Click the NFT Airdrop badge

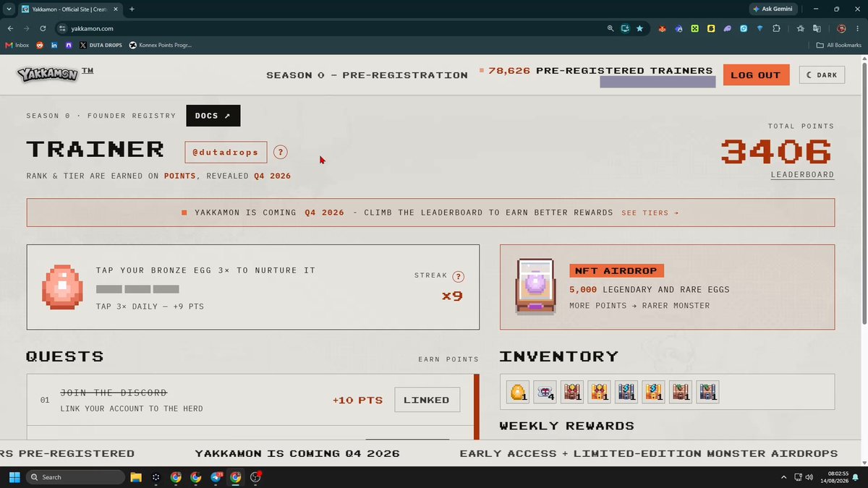click(616, 271)
